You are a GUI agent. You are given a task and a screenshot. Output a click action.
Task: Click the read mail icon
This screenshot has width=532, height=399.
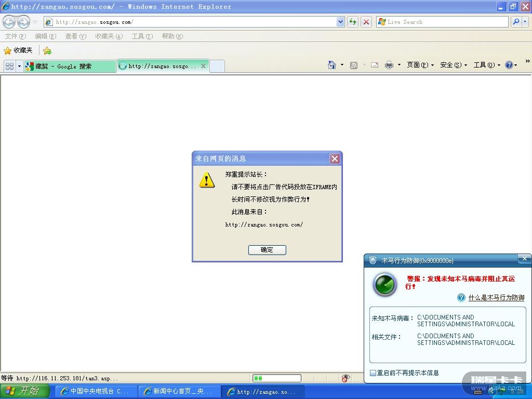[375, 65]
